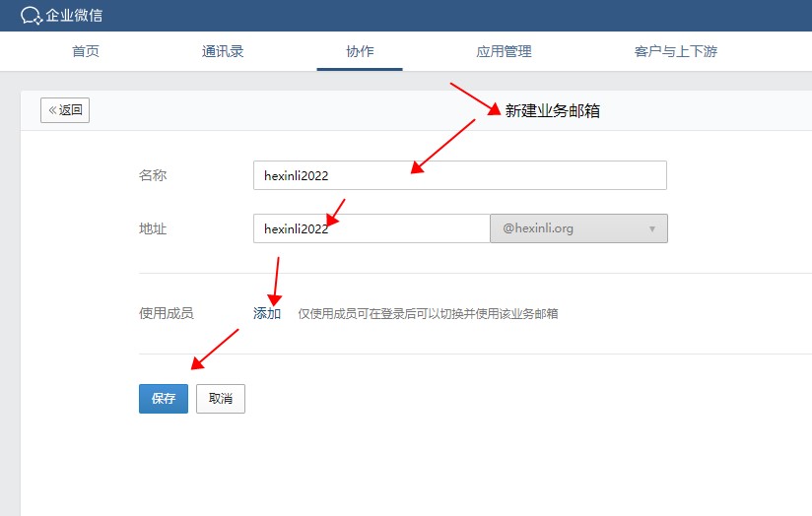This screenshot has height=516, width=812.
Task: Cancel with the 取消 button
Action: click(221, 399)
